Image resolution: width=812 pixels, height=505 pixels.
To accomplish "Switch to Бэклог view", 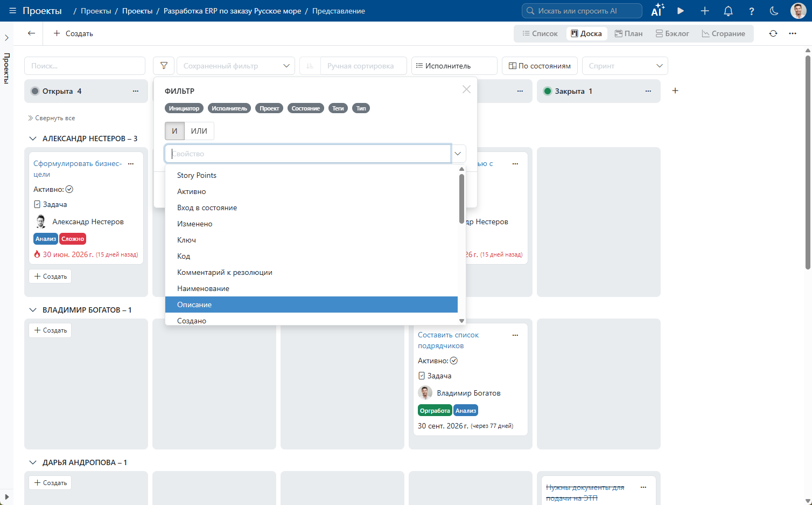I will [673, 33].
